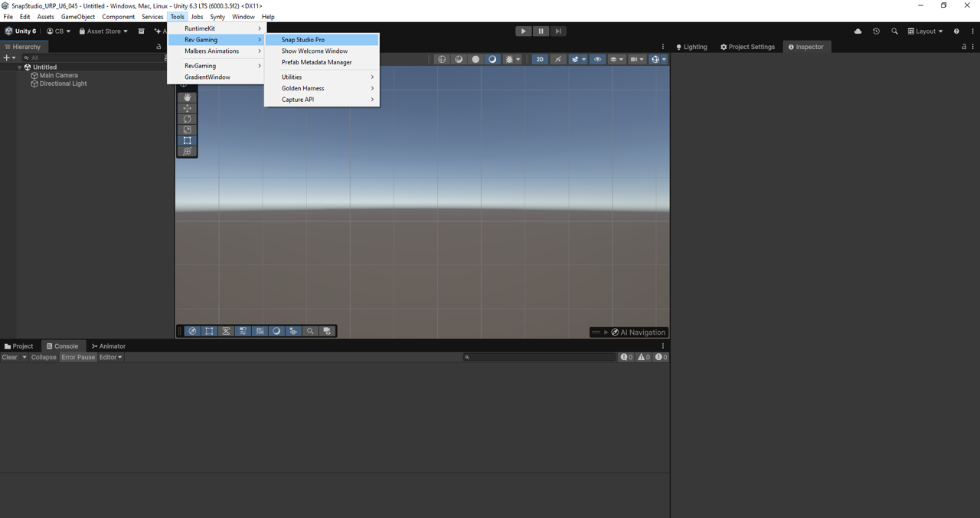Click the Directional Light cube icon
The width and height of the screenshot is (980, 518).
(34, 84)
